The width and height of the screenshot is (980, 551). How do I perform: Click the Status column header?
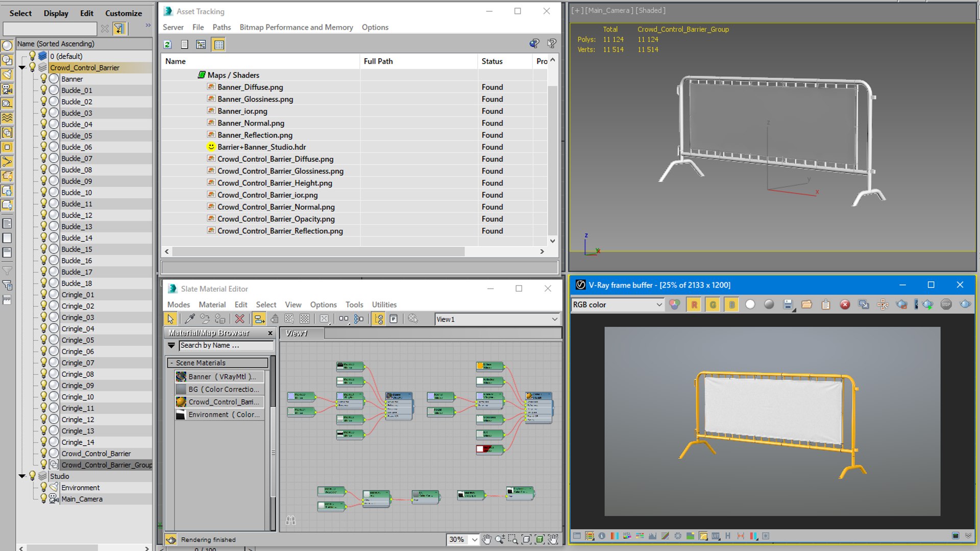pos(505,61)
